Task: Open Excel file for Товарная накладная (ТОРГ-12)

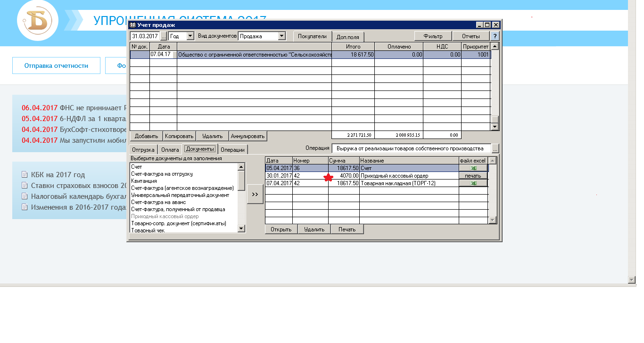Action: coord(473,183)
